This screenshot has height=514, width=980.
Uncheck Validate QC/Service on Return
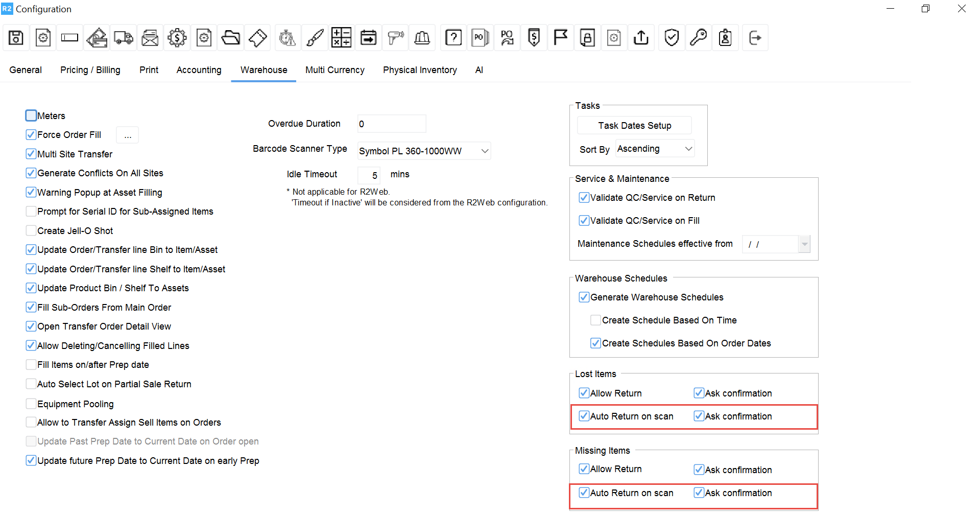click(584, 198)
